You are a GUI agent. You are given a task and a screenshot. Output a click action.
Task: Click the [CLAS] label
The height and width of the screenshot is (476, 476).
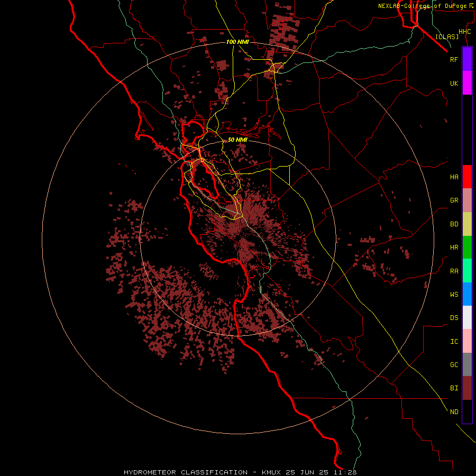click(447, 36)
